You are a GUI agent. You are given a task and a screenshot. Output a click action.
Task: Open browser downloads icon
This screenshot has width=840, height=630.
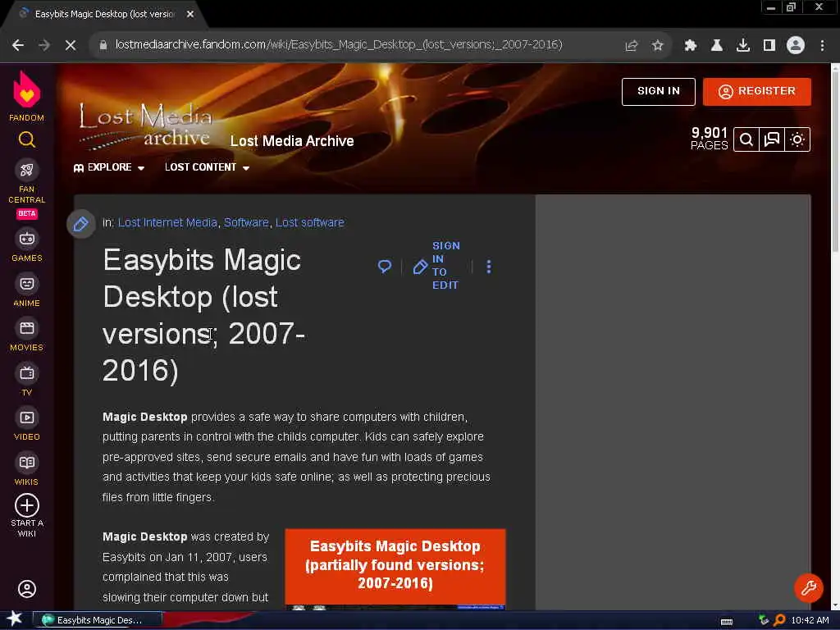tap(743, 46)
